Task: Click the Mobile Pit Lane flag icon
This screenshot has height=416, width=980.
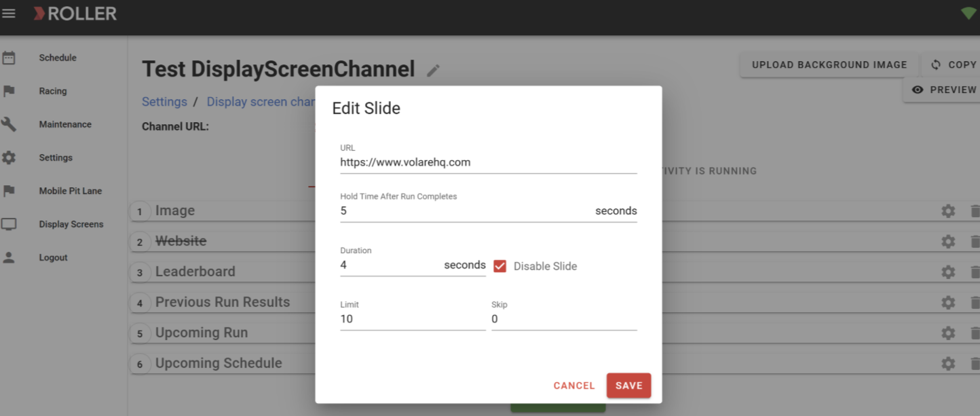Action: (9, 191)
